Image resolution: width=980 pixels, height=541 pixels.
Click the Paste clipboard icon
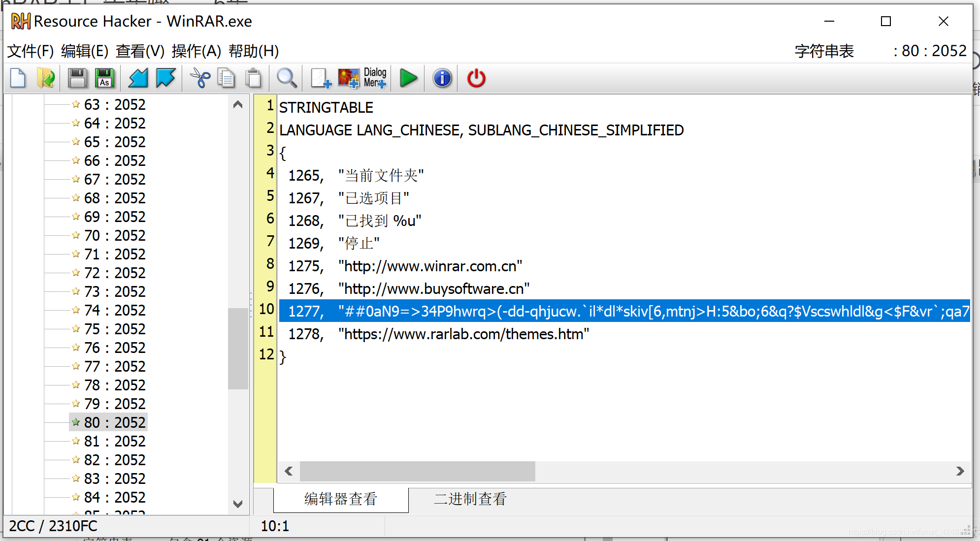pyautogui.click(x=254, y=78)
